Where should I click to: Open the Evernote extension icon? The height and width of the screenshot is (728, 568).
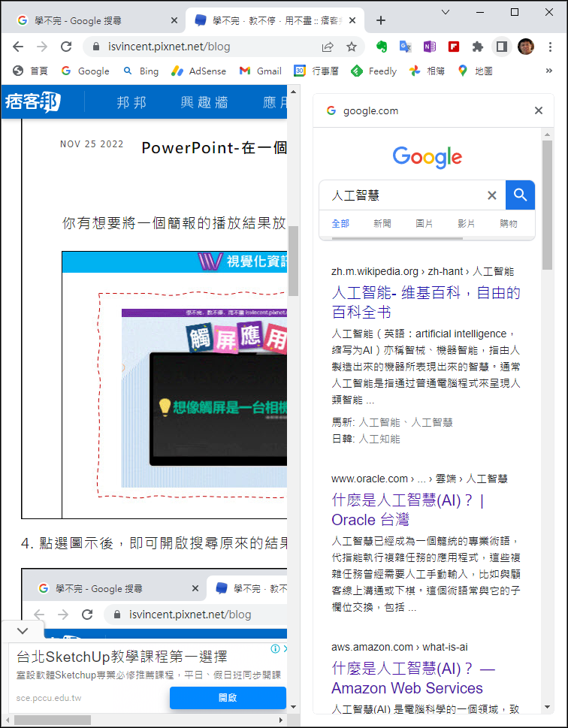382,47
